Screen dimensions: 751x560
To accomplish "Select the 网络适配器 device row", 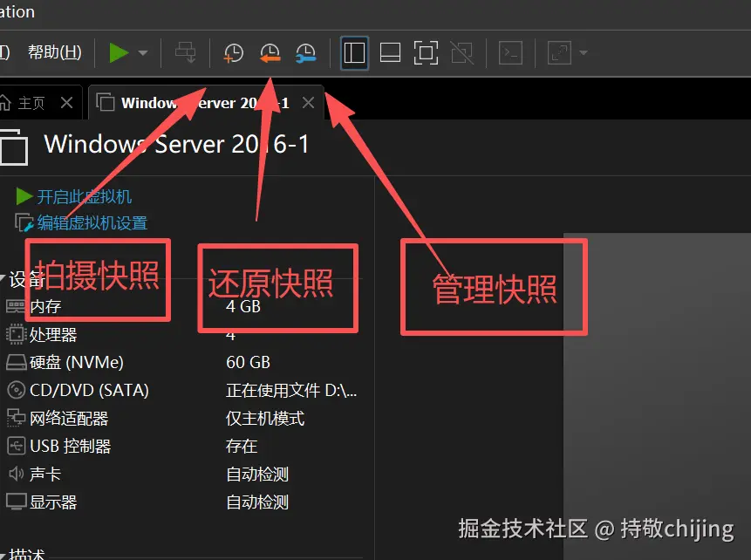I will 182,418.
